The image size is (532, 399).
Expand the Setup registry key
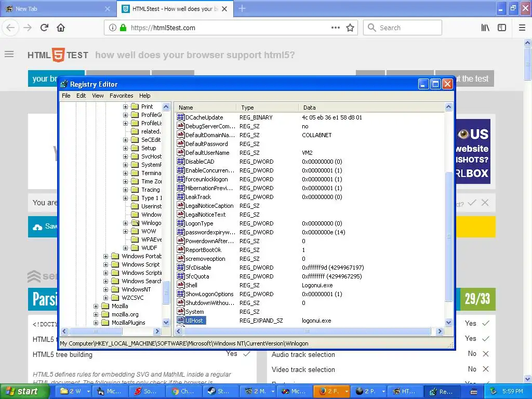point(125,148)
